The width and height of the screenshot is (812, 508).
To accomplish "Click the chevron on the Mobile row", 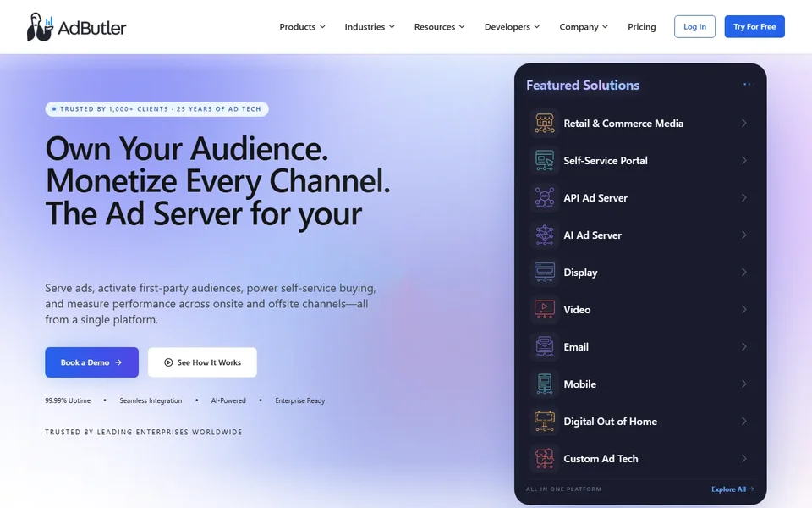I will click(x=744, y=384).
